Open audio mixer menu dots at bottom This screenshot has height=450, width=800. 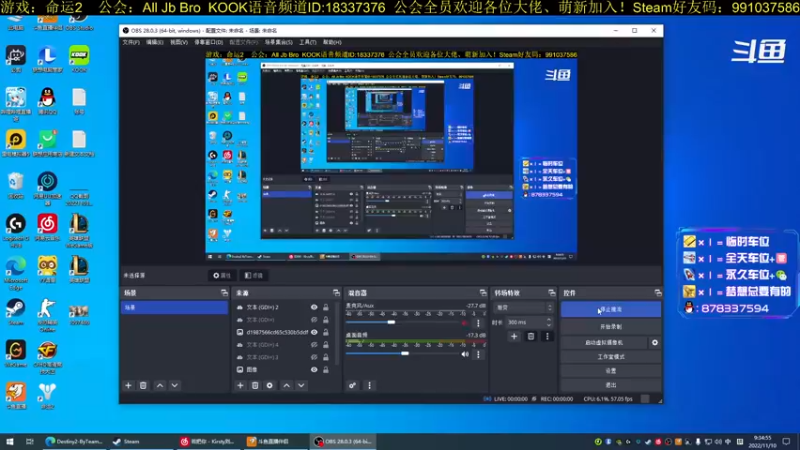pyautogui.click(x=369, y=386)
